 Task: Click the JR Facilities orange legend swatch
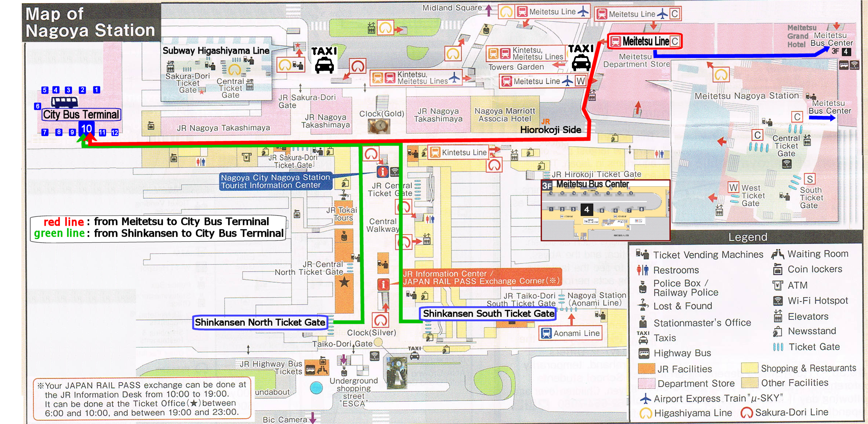(x=646, y=368)
